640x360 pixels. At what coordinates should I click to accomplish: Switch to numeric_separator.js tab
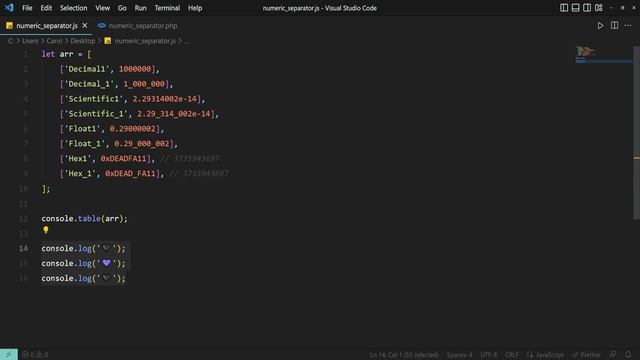(47, 26)
